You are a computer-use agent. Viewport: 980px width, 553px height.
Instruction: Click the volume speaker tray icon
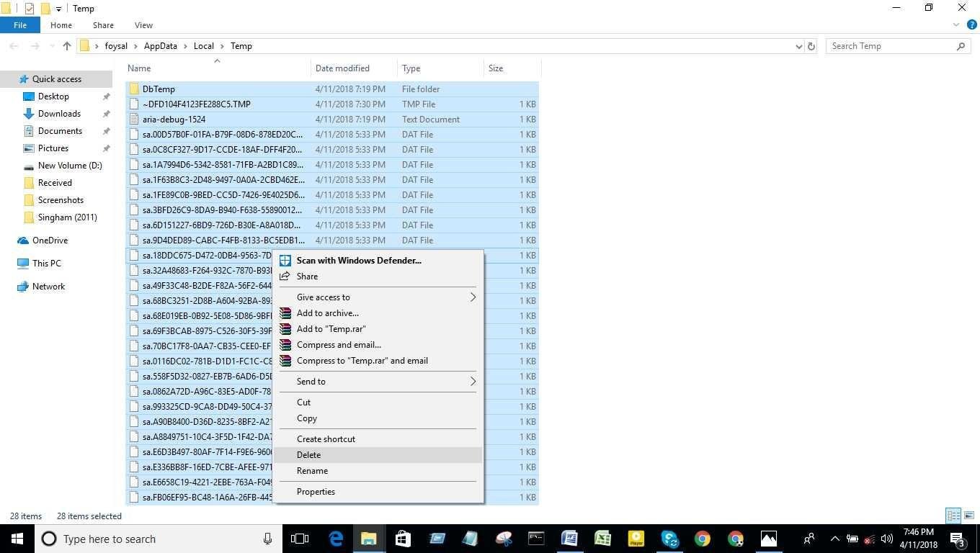(x=887, y=539)
